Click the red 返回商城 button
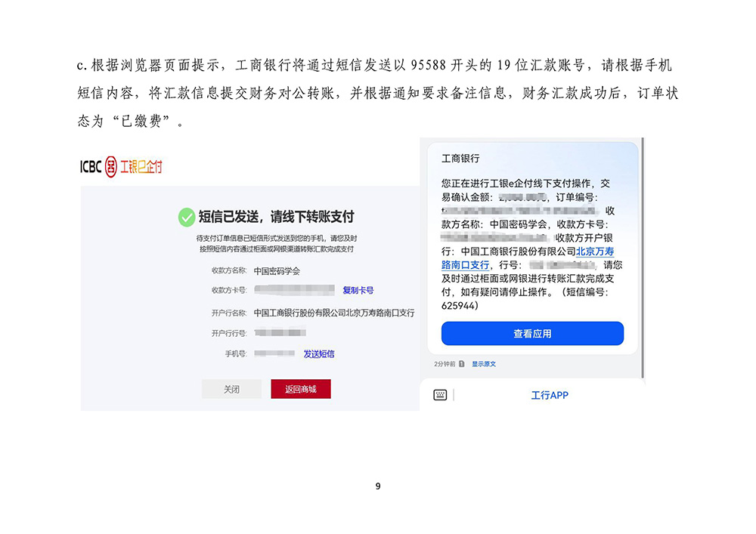This screenshot has height=534, width=756. [301, 389]
